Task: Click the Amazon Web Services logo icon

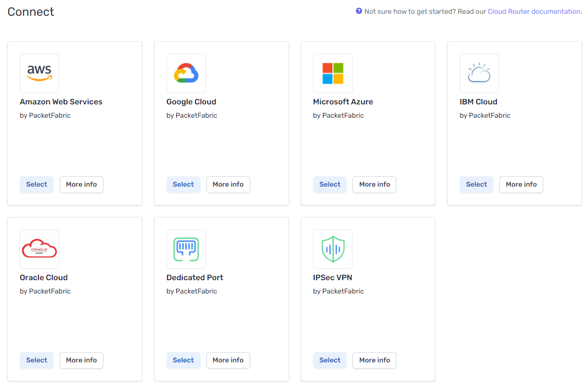Action: click(39, 73)
